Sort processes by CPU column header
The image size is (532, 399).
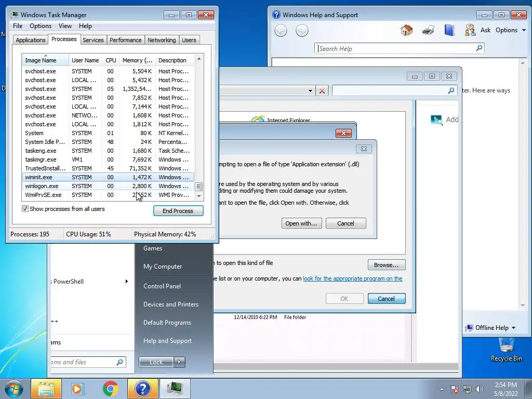[x=111, y=60]
